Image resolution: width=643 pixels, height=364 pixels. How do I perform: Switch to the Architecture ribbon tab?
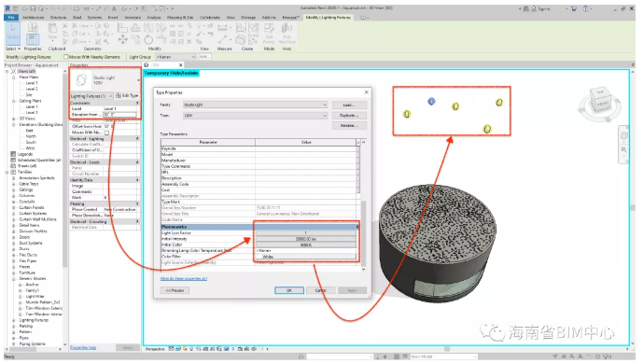click(33, 18)
